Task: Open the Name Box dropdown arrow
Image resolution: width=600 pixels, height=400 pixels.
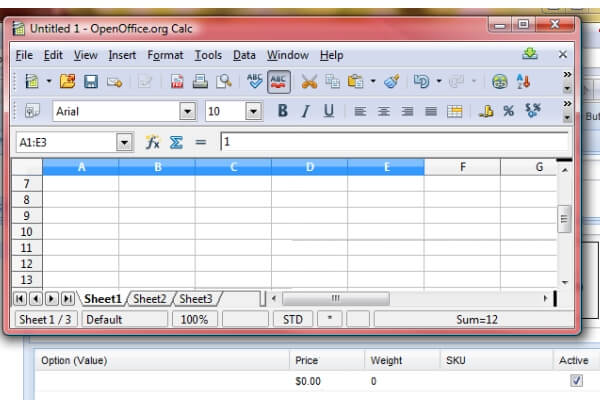Action: (x=124, y=143)
